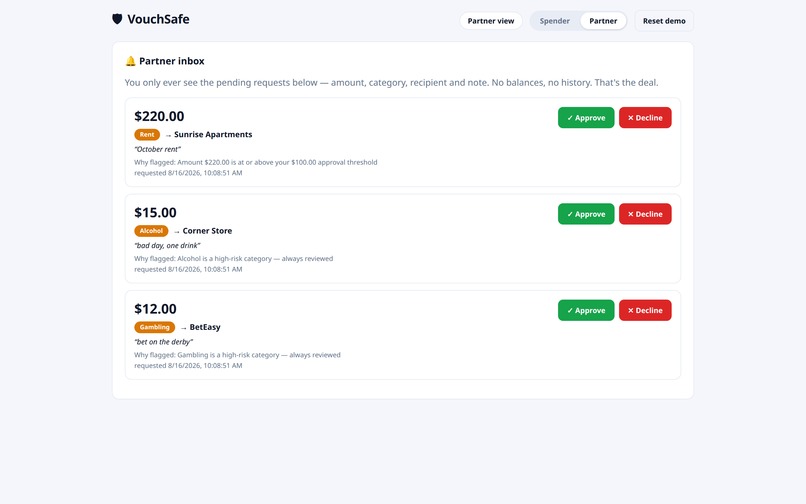Image resolution: width=806 pixels, height=504 pixels.
Task: Click the requested timestamp on the alcohol card
Action: click(188, 269)
